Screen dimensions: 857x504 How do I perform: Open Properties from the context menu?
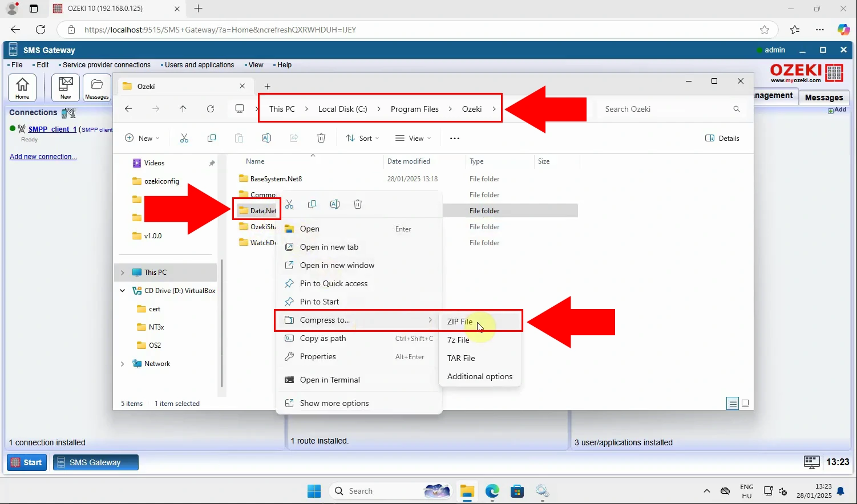click(x=359, y=356)
